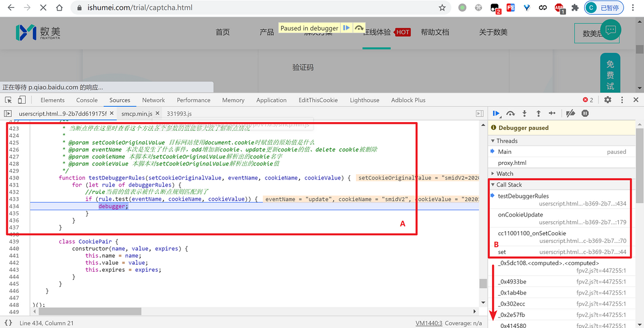This screenshot has height=328, width=644.
Task: Switch to the Console tab
Action: coord(87,100)
